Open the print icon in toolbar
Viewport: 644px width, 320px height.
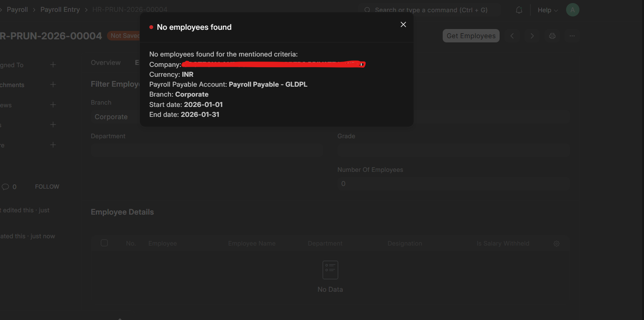point(552,36)
